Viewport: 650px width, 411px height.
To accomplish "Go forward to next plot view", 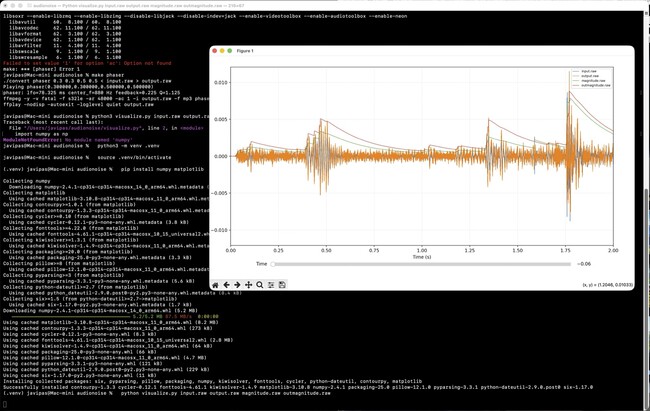I will (x=237, y=285).
